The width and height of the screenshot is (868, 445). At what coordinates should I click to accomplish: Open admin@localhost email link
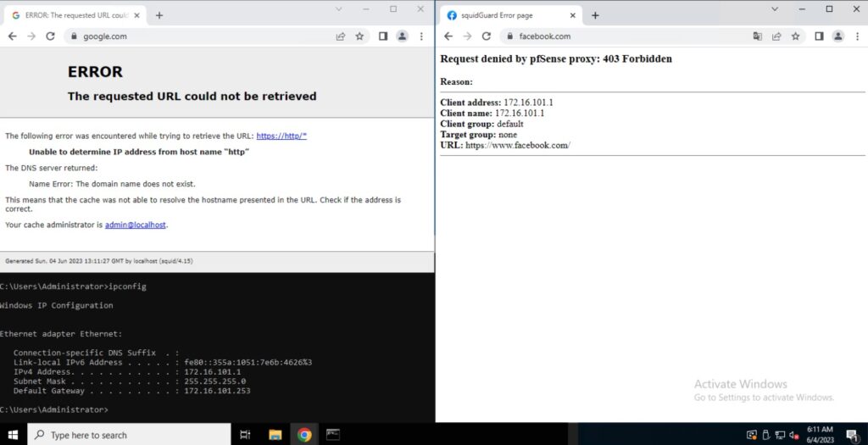coord(135,225)
